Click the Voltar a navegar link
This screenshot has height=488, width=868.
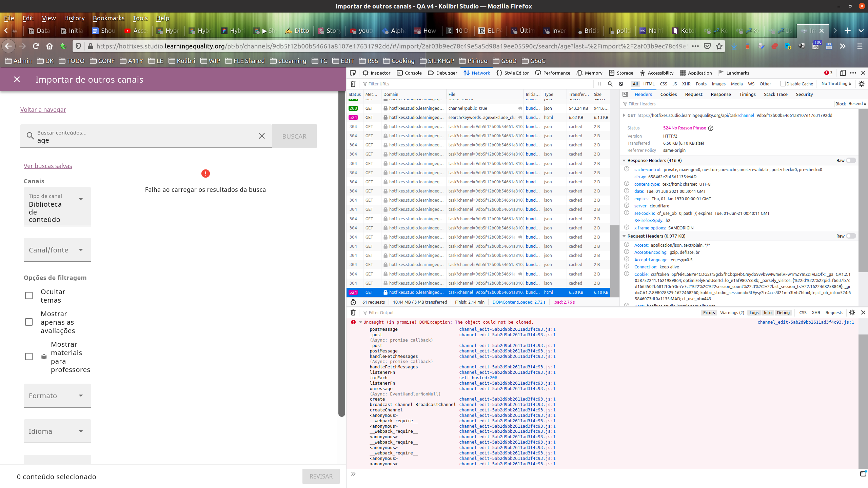pyautogui.click(x=43, y=109)
